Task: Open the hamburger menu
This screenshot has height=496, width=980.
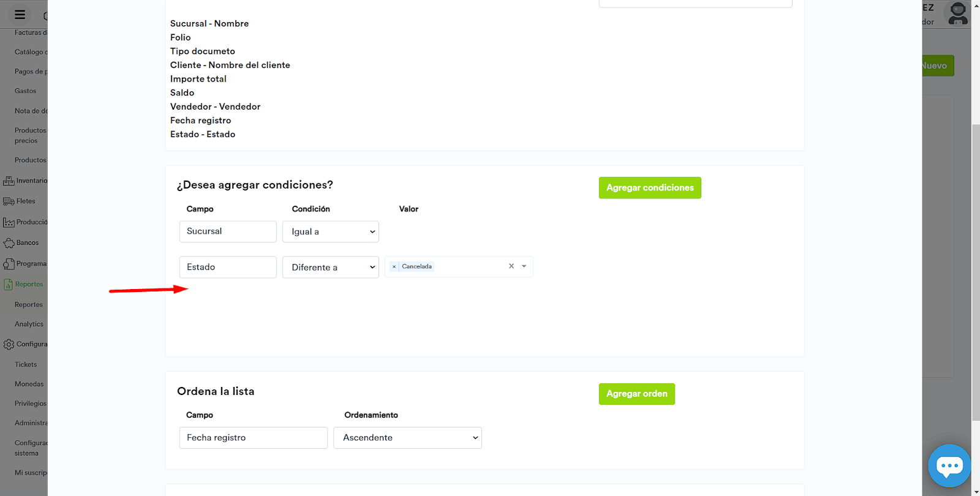Action: click(x=20, y=15)
